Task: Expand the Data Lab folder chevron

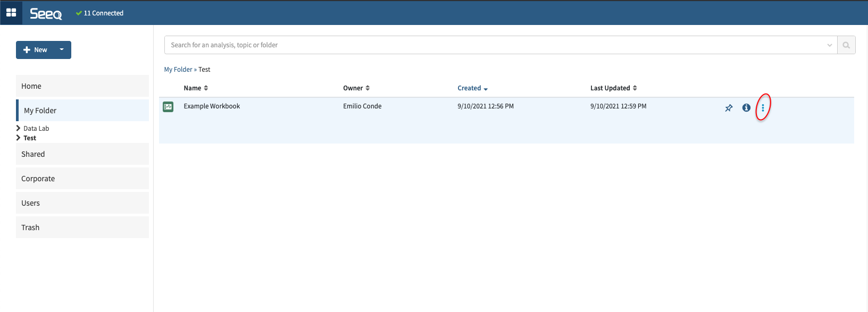Action: (x=19, y=128)
